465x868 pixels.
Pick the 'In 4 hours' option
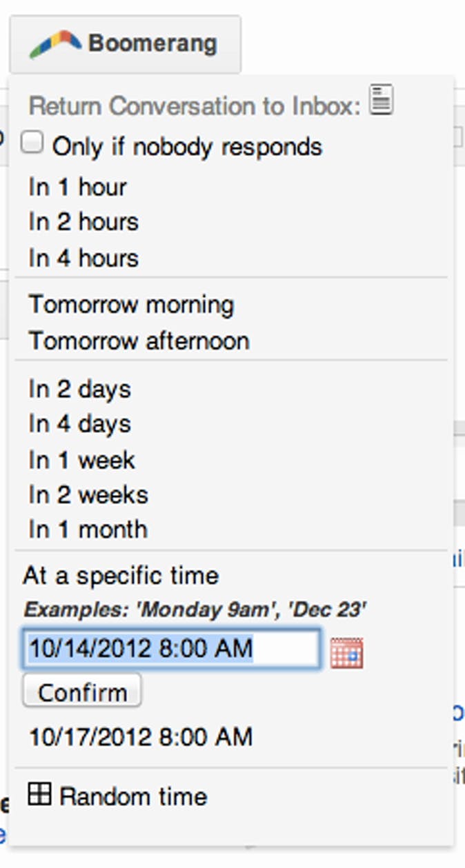click(83, 258)
